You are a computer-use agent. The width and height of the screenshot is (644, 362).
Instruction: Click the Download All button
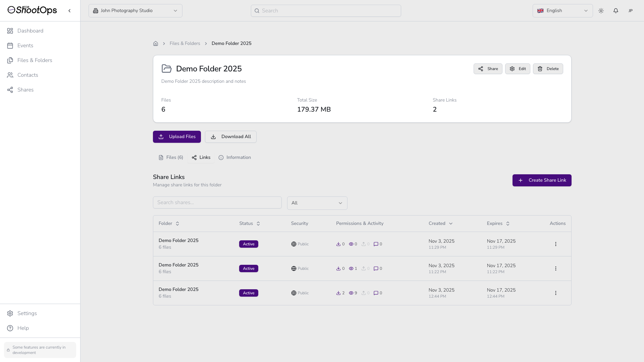tap(231, 137)
